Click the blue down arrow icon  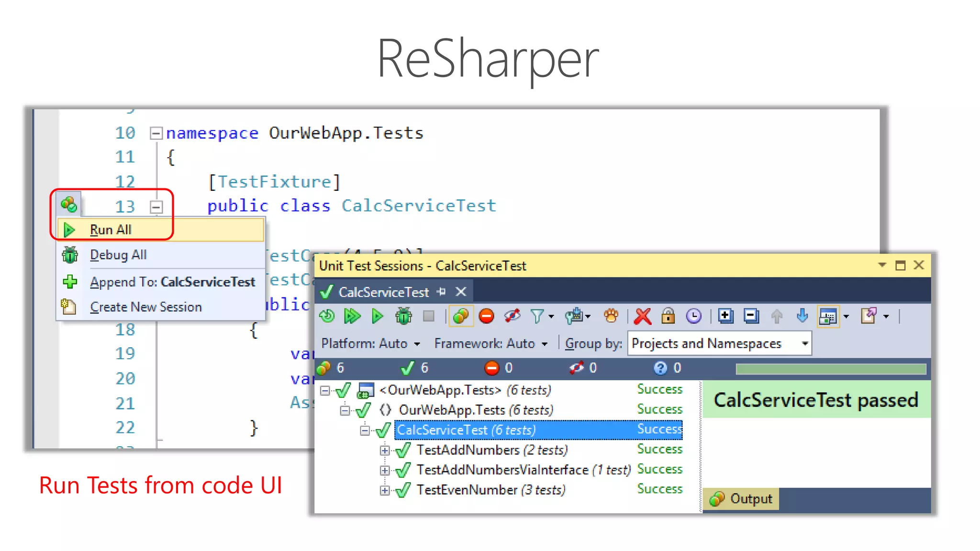tap(802, 316)
